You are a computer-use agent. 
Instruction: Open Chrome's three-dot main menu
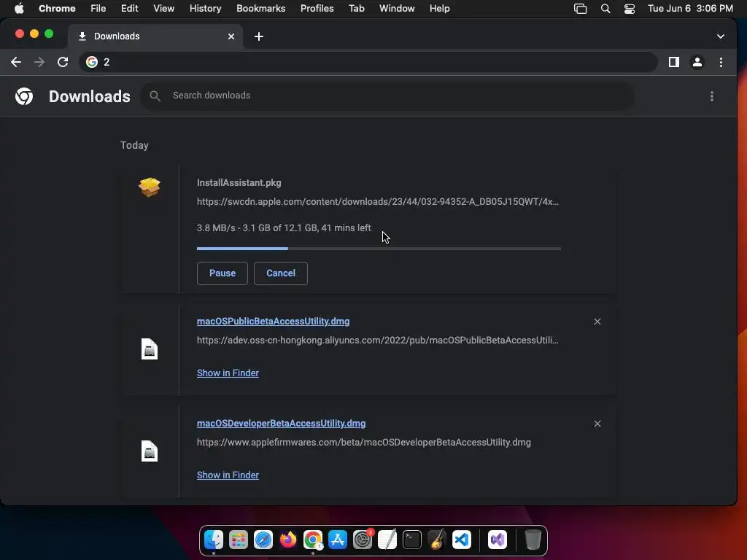[721, 62]
